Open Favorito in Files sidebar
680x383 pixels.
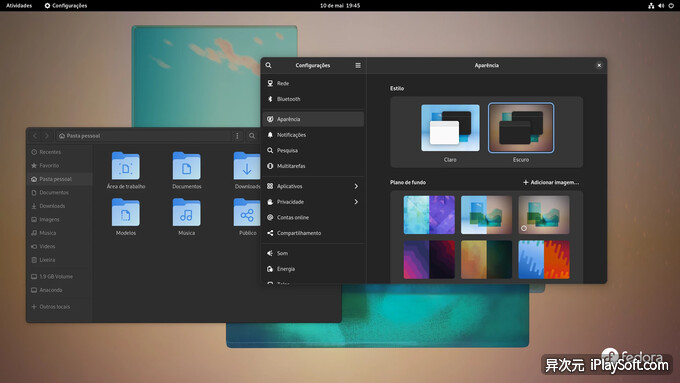pos(59,165)
